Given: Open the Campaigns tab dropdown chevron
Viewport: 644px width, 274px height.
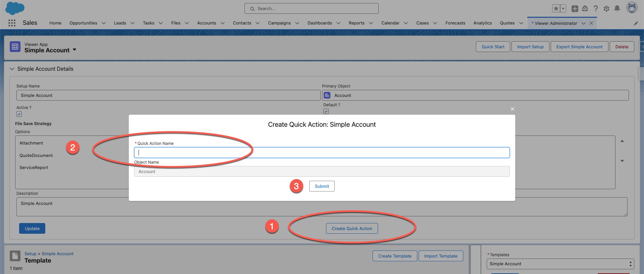Looking at the screenshot, I should click(297, 23).
